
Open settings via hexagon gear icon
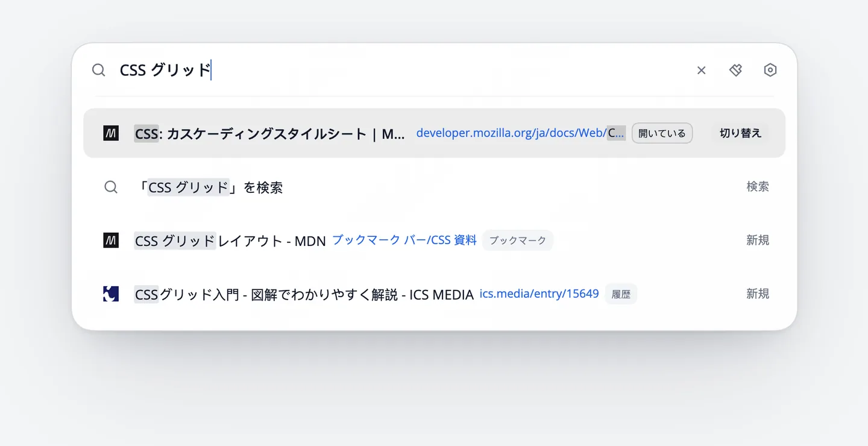770,71
